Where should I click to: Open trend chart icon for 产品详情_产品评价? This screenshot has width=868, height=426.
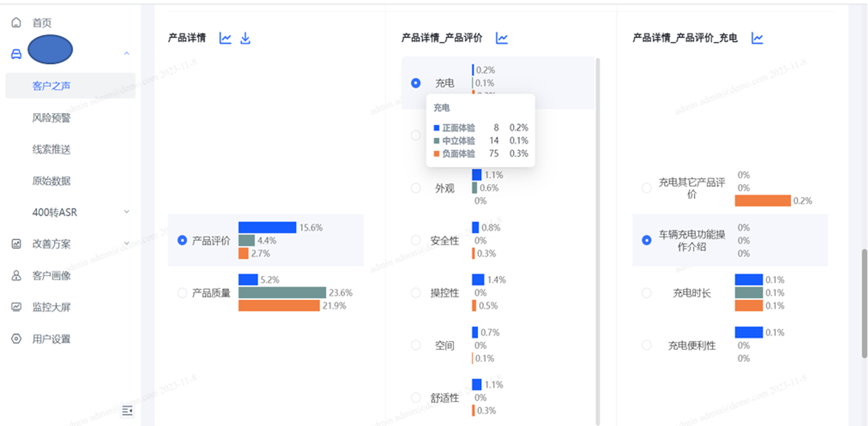[502, 38]
